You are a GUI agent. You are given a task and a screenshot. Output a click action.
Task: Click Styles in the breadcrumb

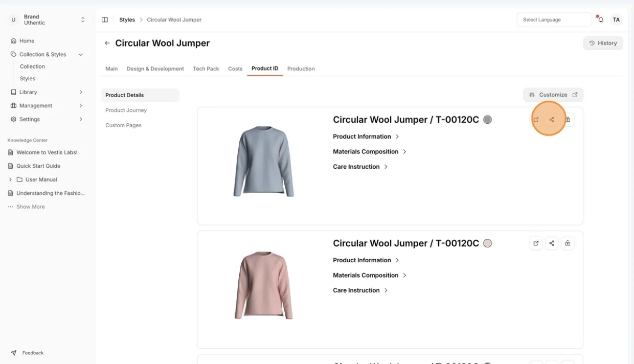[127, 19]
